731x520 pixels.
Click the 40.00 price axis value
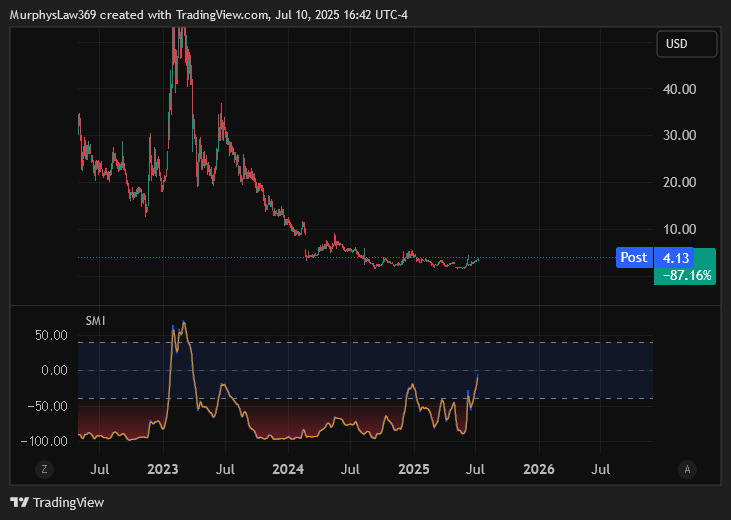pyautogui.click(x=679, y=89)
